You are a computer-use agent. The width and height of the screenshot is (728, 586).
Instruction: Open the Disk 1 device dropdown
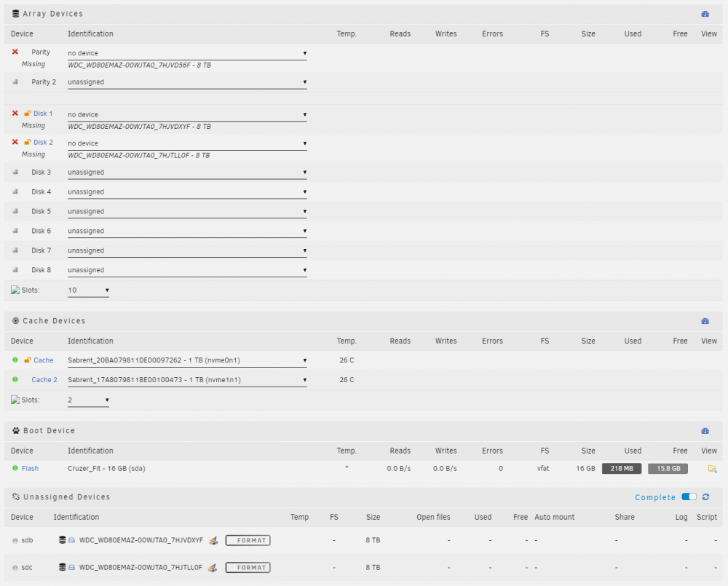point(187,115)
